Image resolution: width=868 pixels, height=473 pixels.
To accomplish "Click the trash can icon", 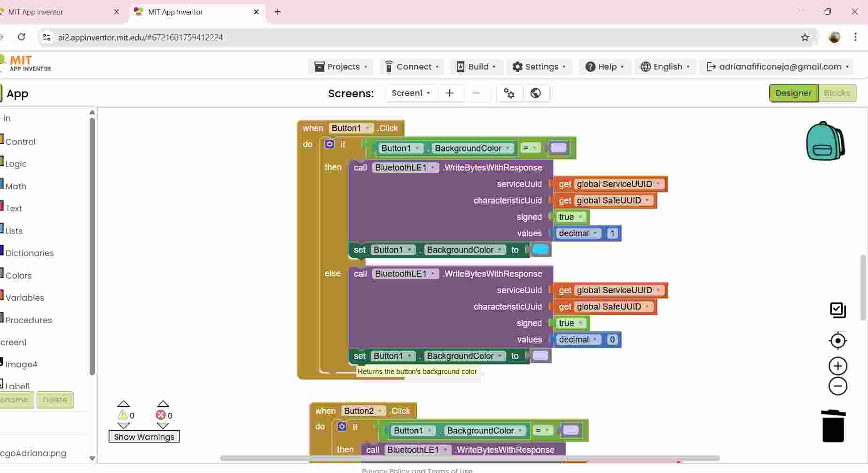I will pyautogui.click(x=833, y=426).
